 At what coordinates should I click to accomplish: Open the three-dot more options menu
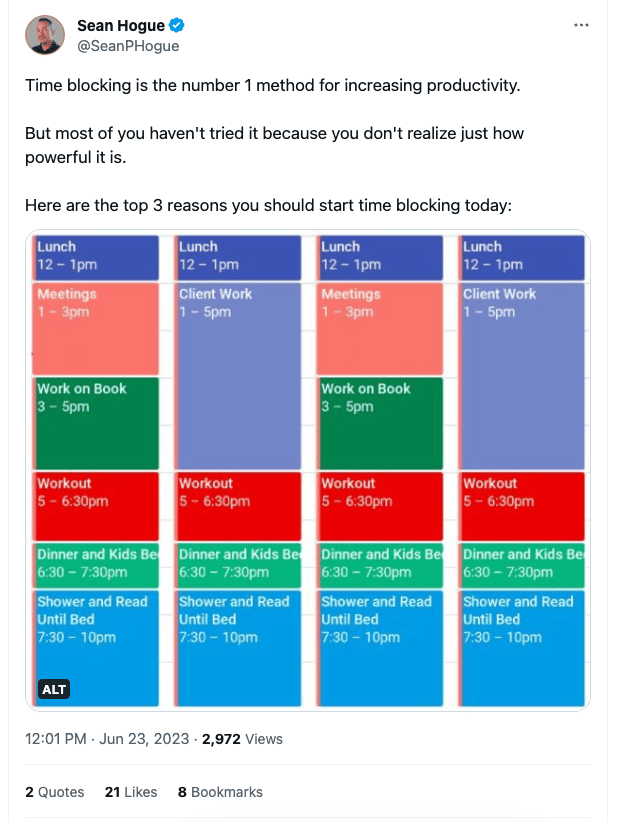click(x=581, y=25)
